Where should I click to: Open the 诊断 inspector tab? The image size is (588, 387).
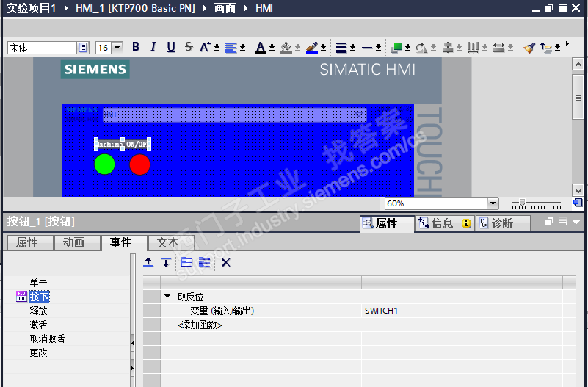[x=503, y=223]
